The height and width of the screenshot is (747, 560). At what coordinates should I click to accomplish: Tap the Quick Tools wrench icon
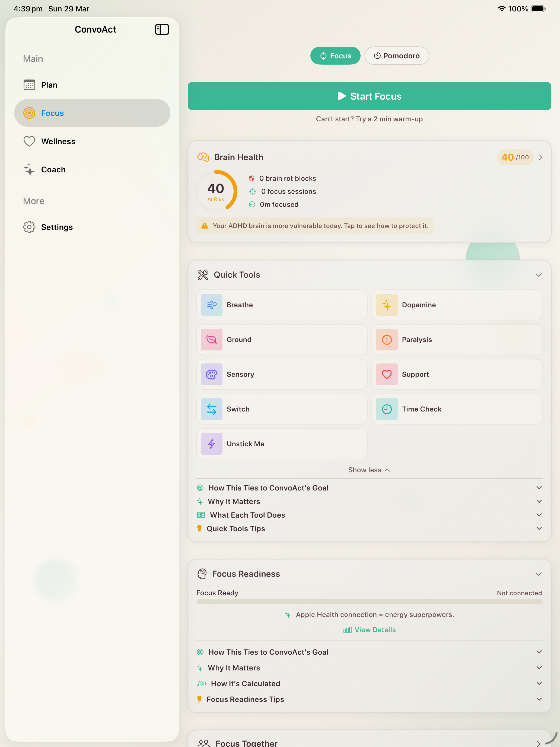point(203,275)
